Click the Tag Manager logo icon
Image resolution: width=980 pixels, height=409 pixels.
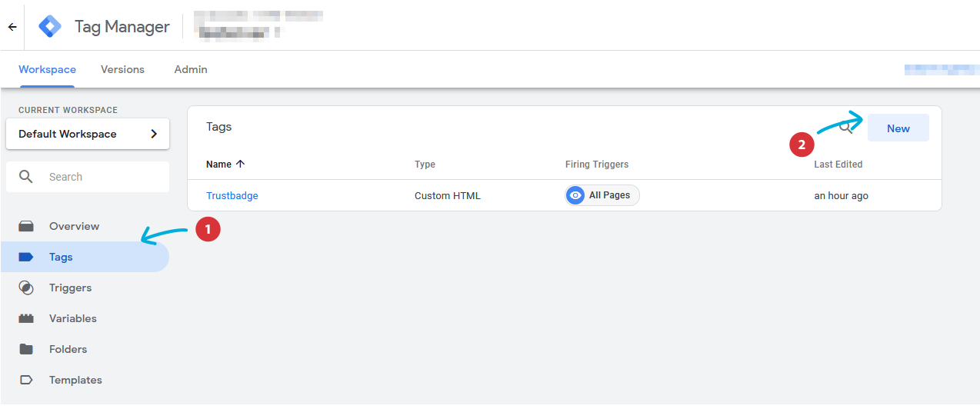click(50, 26)
